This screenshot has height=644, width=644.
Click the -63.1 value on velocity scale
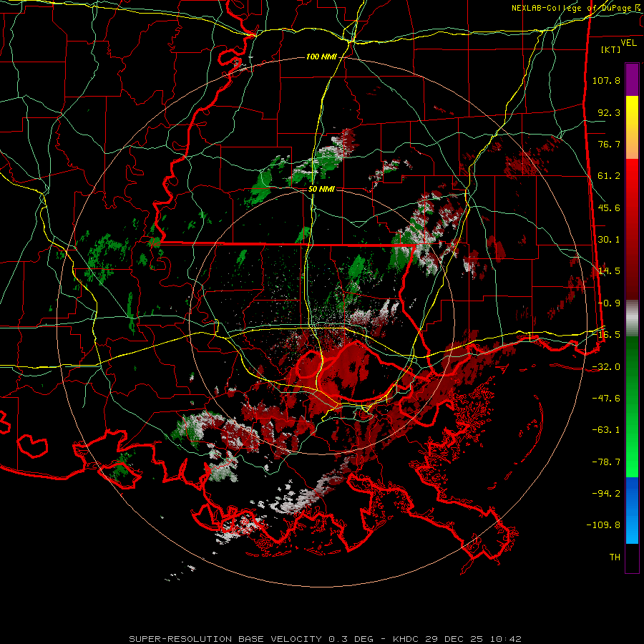pyautogui.click(x=606, y=430)
